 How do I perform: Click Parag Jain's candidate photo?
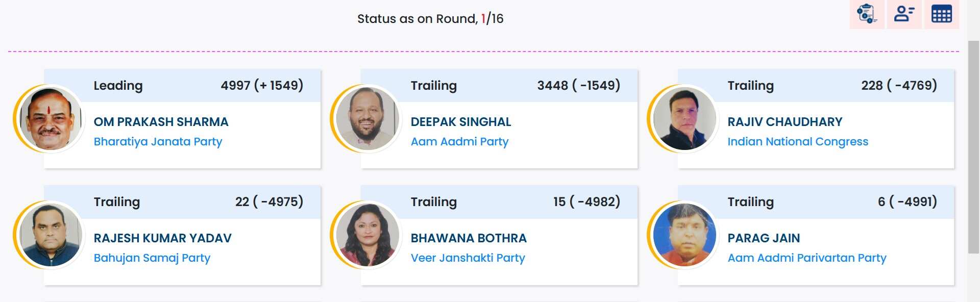(x=684, y=235)
